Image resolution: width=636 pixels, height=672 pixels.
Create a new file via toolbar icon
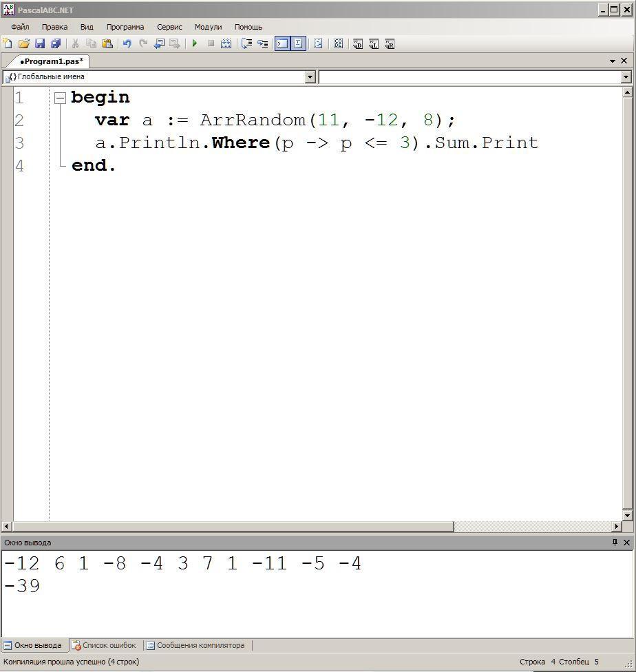[x=8, y=43]
